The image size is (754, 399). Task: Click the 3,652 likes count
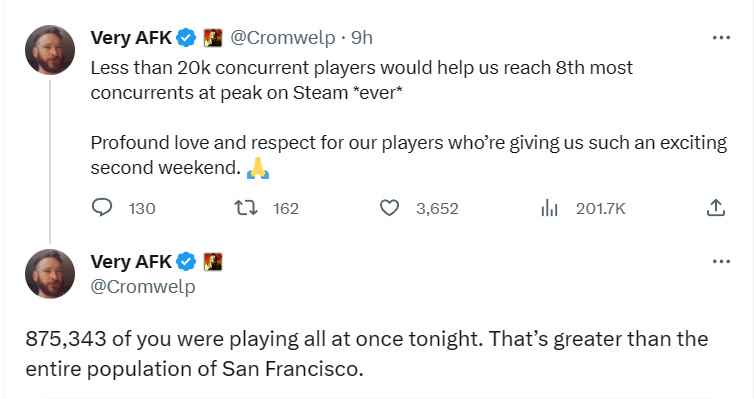click(437, 209)
